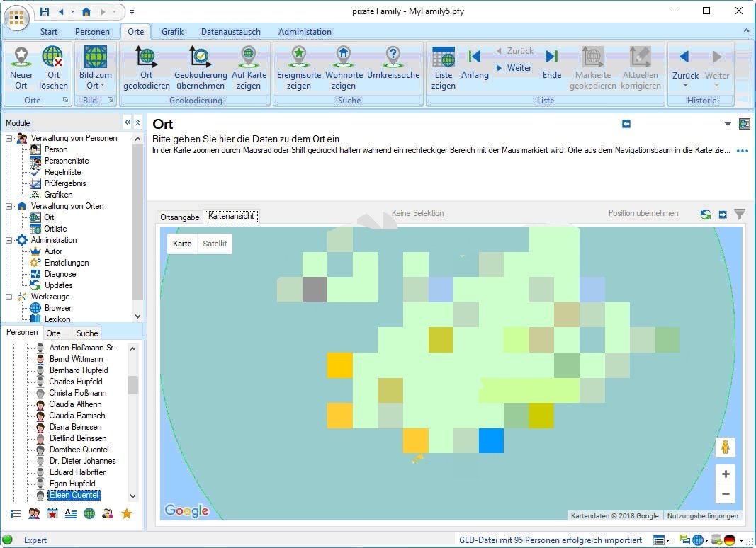Screen dimensions: 756x548
Task: Switch to the Personen ribbon tab
Action: [x=92, y=32]
